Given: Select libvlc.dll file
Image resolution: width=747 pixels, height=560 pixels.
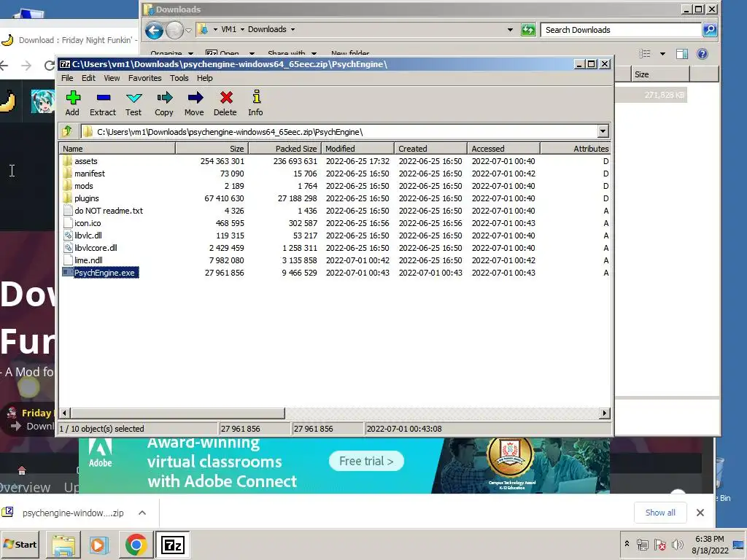Looking at the screenshot, I should [88, 236].
